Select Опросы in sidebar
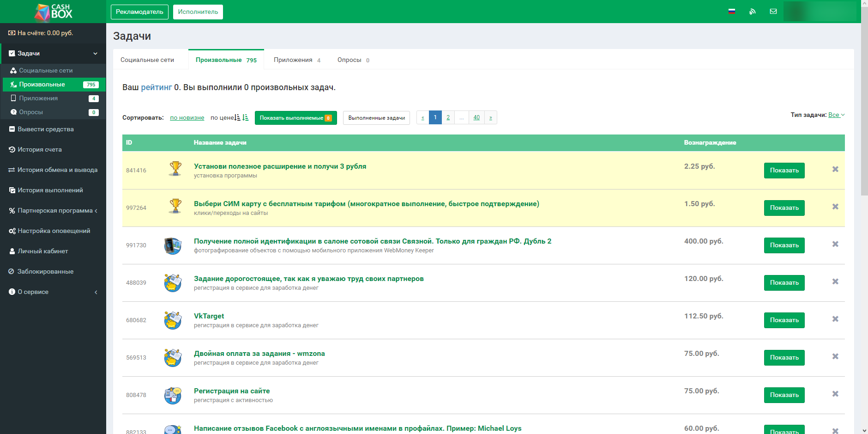This screenshot has height=434, width=868. click(54, 112)
